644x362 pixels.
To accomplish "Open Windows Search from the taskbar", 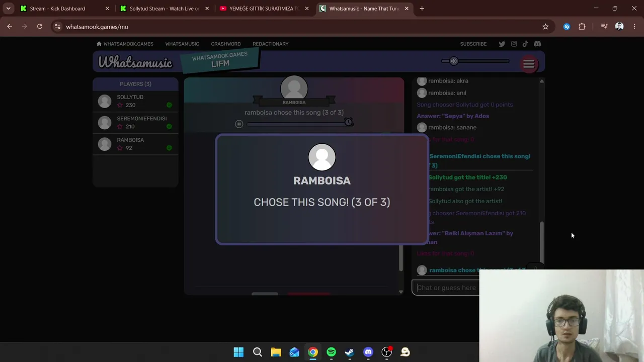I will coord(257,352).
